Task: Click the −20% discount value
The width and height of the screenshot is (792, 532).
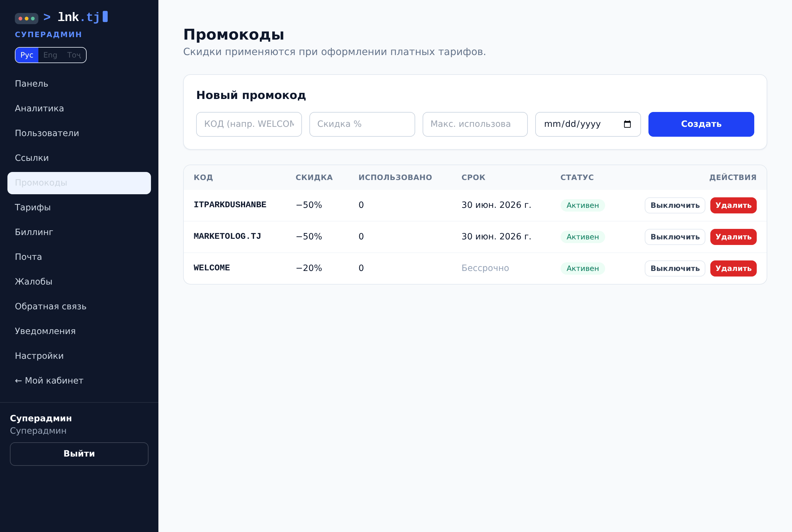Action: click(309, 268)
